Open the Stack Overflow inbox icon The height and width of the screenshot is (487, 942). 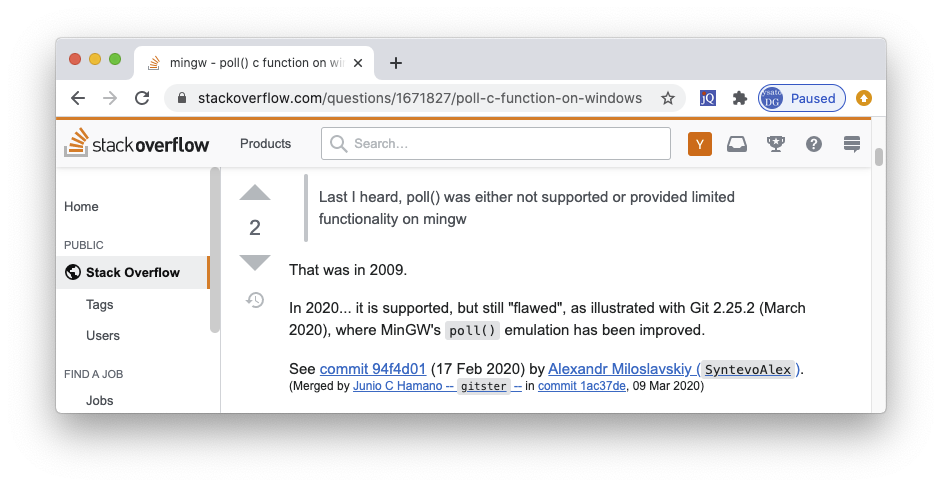737,144
